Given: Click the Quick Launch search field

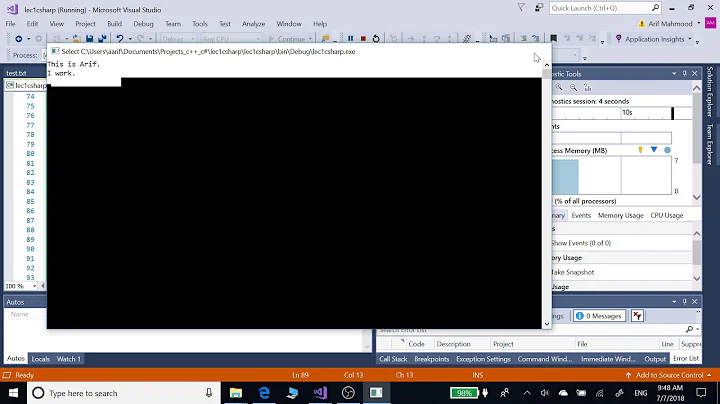Looking at the screenshot, I should (599, 8).
